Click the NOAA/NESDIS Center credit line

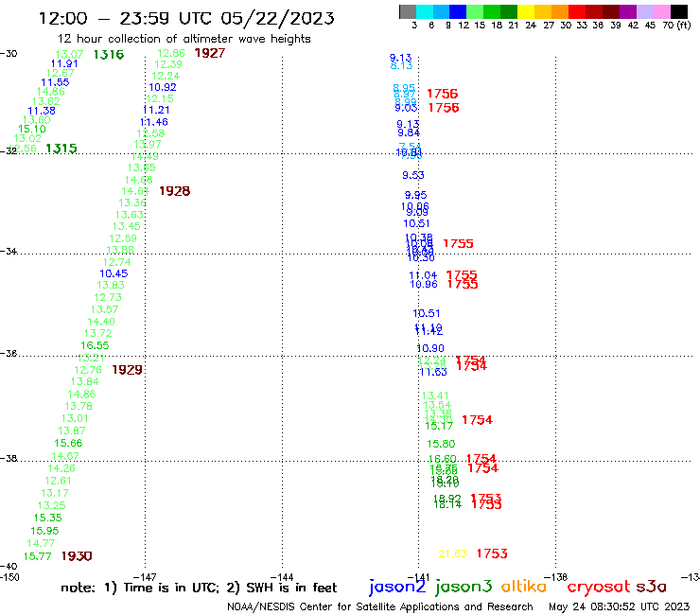(380, 606)
